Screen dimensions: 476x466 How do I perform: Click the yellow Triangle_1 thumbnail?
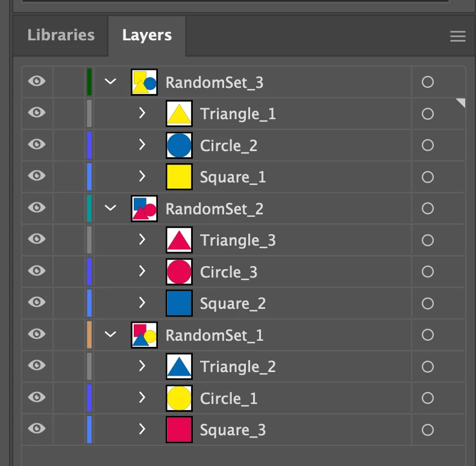[x=179, y=113]
